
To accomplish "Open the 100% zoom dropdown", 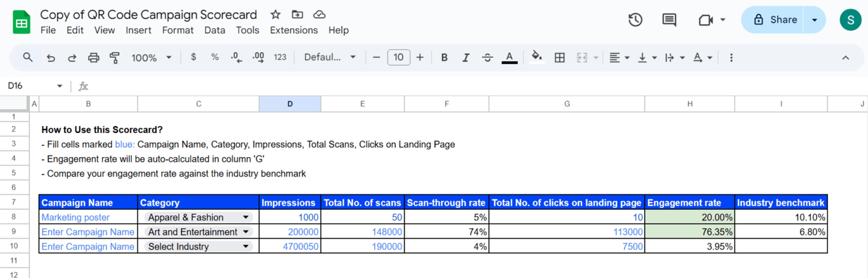I will (151, 58).
